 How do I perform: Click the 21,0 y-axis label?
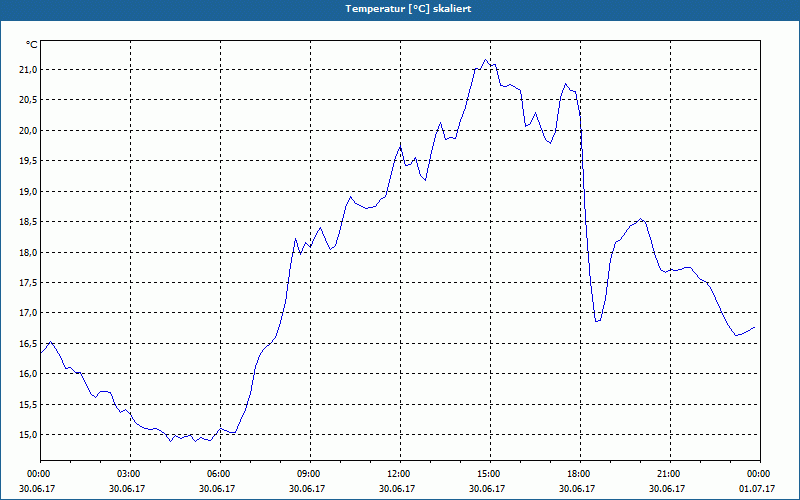click(28, 70)
